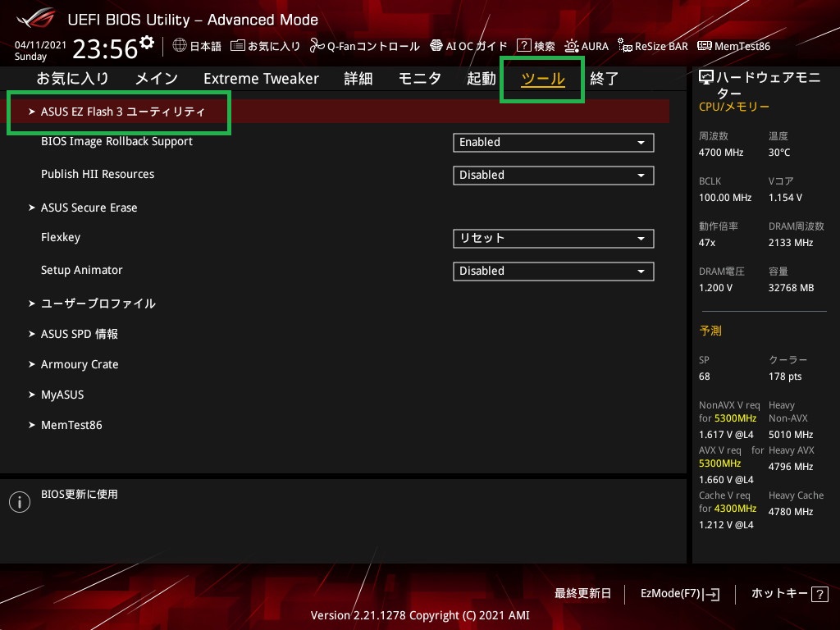Image resolution: width=840 pixels, height=630 pixels.
Task: Open the ホットキー help
Action: tap(789, 594)
